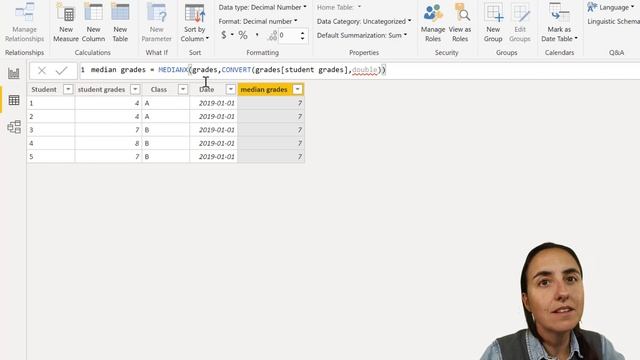Viewport: 640px width, 360px height.
Task: Click median grades cell for student 5
Action: (271, 157)
